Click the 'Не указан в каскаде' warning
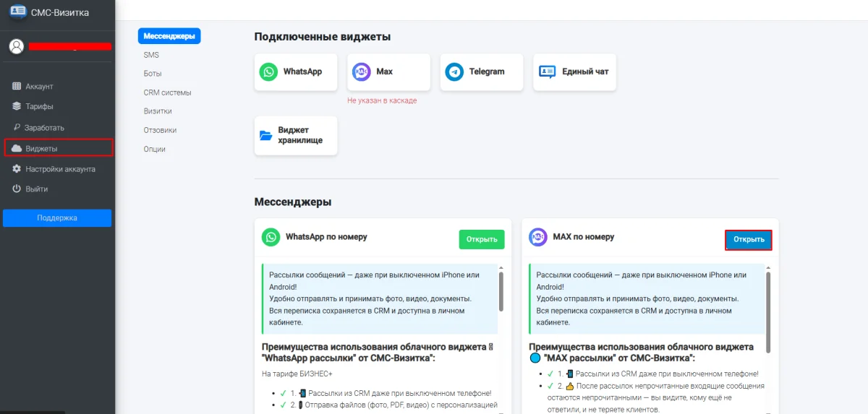The image size is (868, 414). click(382, 100)
